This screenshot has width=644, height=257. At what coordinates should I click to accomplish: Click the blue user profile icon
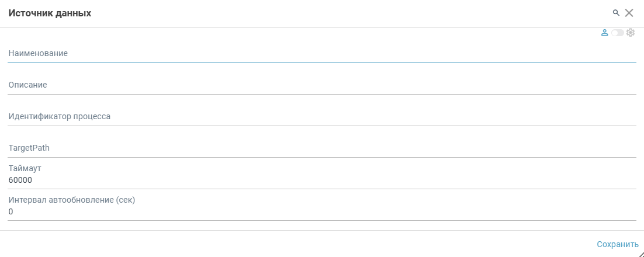click(605, 33)
